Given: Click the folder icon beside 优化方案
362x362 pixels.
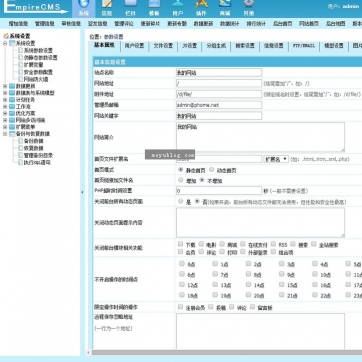Looking at the screenshot, I should pyautogui.click(x=12, y=113).
